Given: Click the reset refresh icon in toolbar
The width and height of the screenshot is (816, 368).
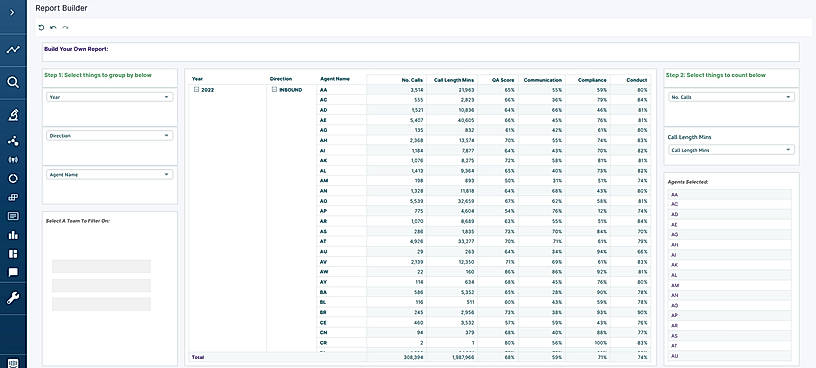Looking at the screenshot, I should 41,28.
